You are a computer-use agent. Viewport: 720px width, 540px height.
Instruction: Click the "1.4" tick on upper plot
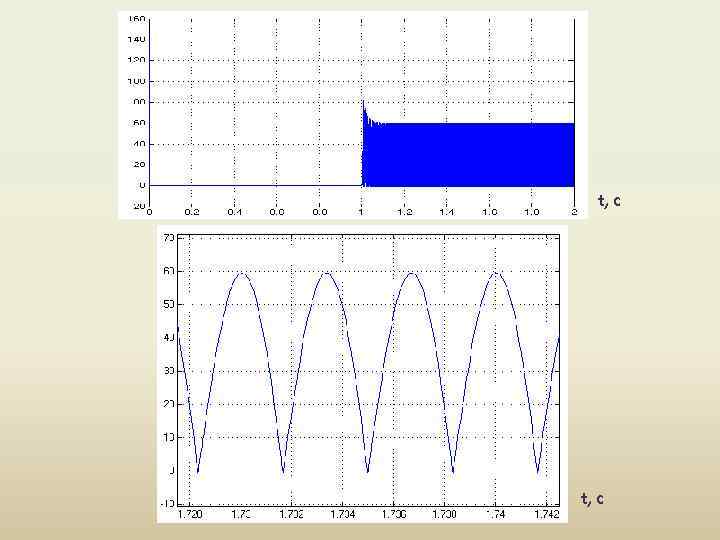point(447,212)
